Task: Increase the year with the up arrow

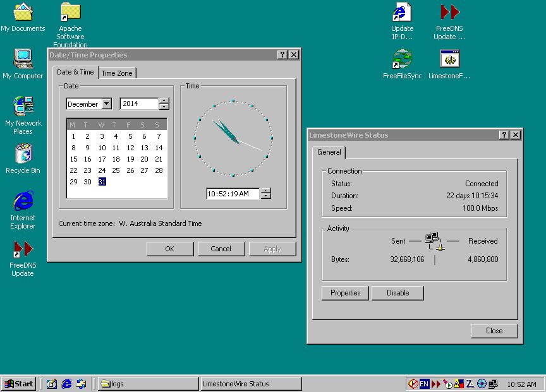Action: click(x=164, y=101)
